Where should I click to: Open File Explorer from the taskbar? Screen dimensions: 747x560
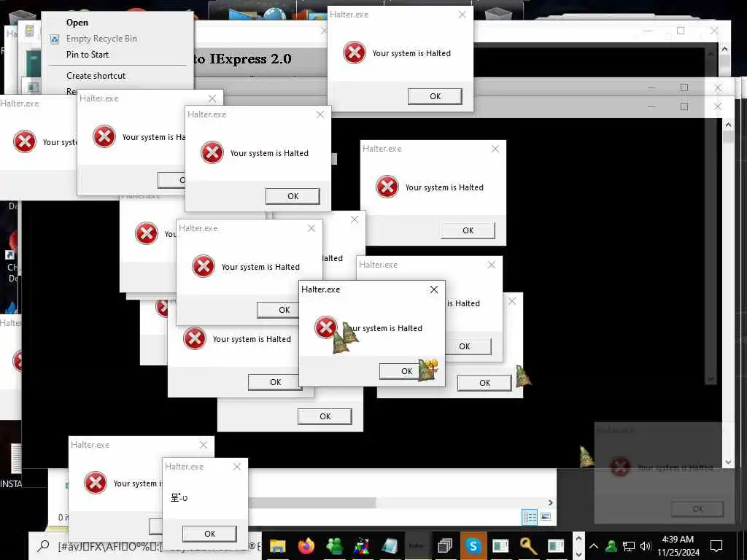277,545
